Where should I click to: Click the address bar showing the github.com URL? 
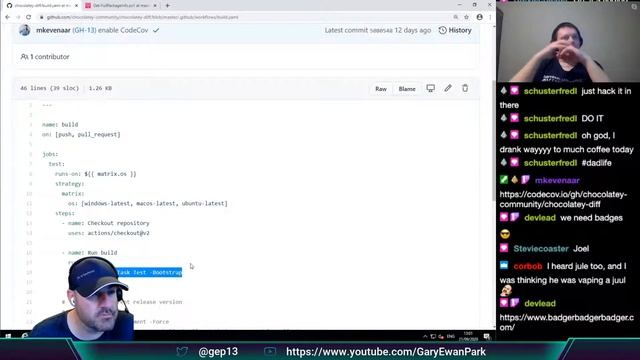[x=245, y=17]
